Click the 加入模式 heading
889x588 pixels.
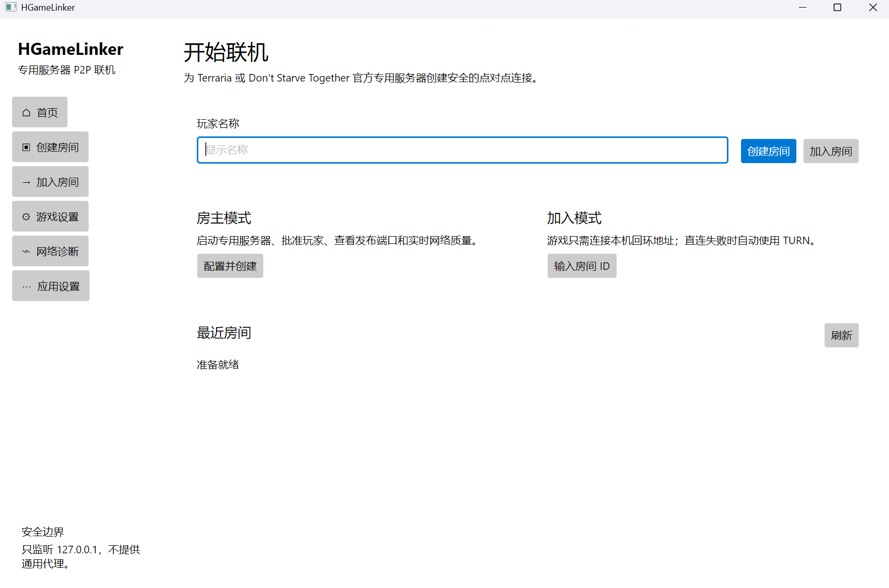[x=574, y=218]
